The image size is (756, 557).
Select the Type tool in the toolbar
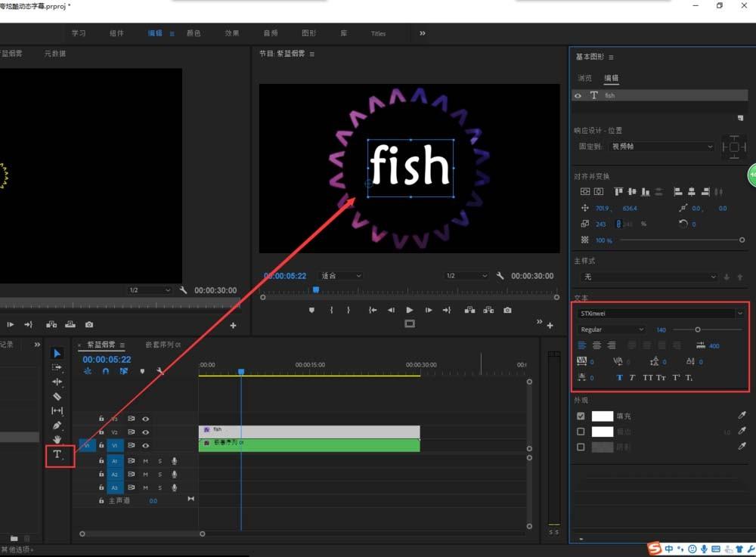(x=57, y=454)
